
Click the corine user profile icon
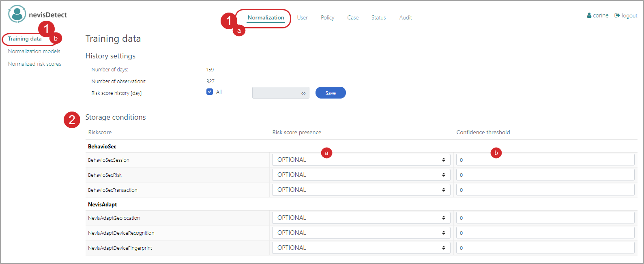589,15
